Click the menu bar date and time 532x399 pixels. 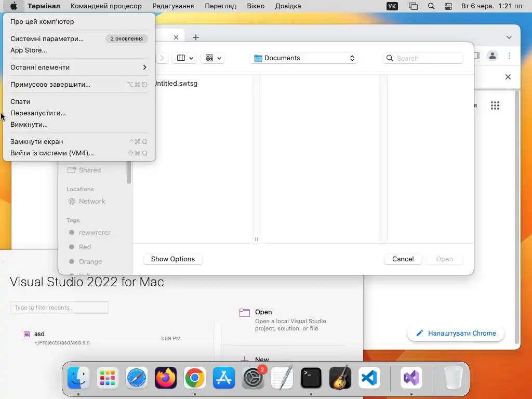click(x=491, y=6)
